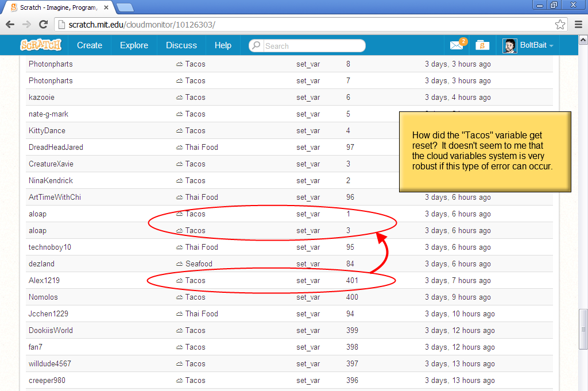This screenshot has width=588, height=391.
Task: Click set_var in the dezland row
Action: tap(308, 264)
